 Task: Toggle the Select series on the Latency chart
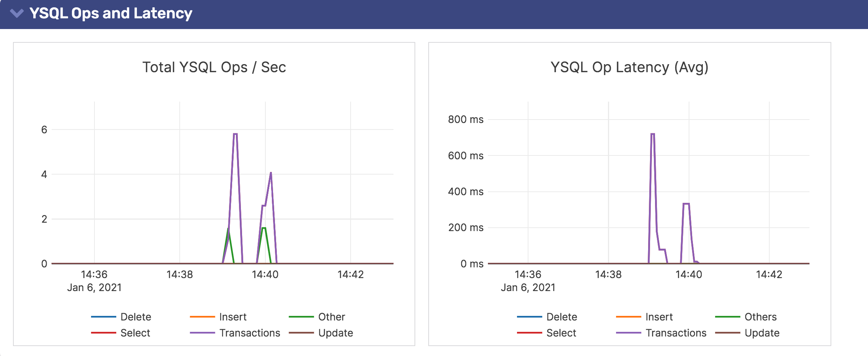(561, 333)
